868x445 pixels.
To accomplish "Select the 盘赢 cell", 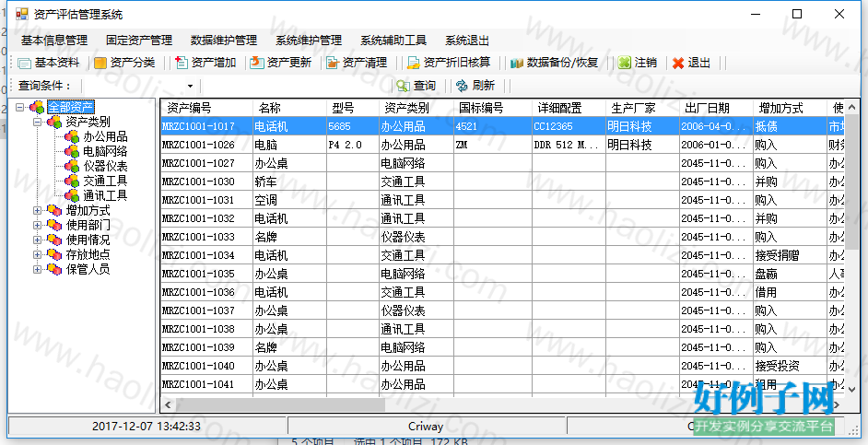I will pyautogui.click(x=790, y=274).
